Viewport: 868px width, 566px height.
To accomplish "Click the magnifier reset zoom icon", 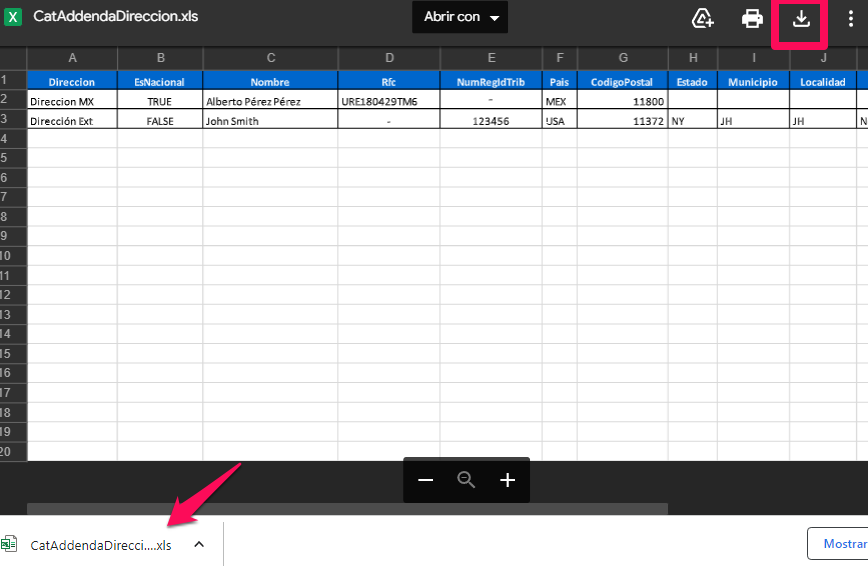I will pyautogui.click(x=466, y=480).
